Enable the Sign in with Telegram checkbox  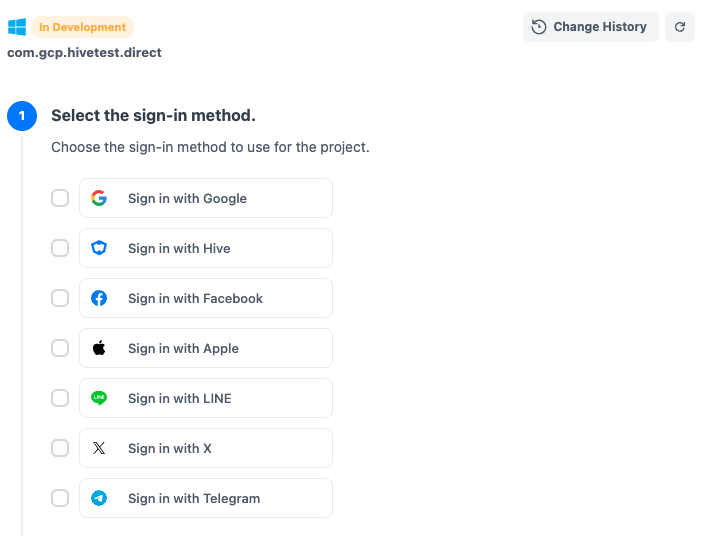click(x=60, y=498)
